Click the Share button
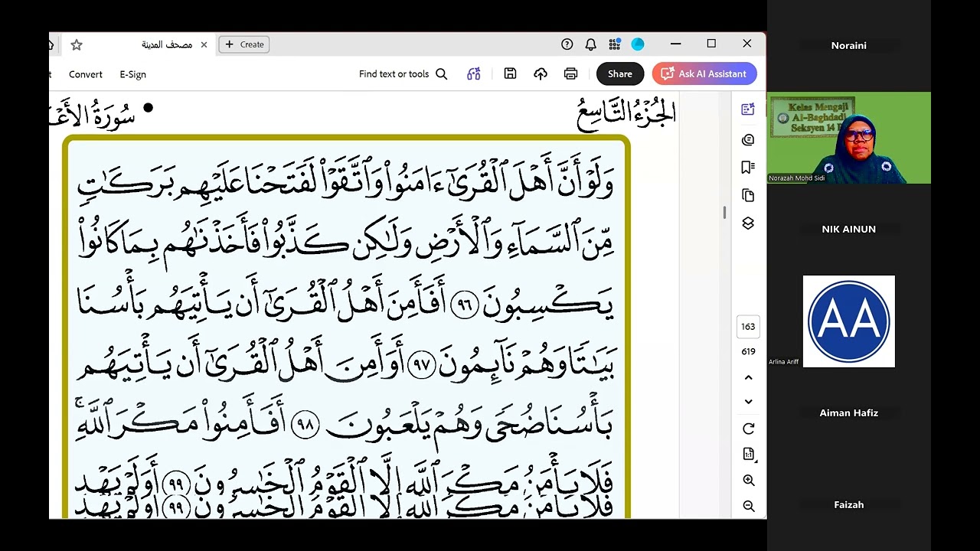Image resolution: width=980 pixels, height=551 pixels. (620, 74)
